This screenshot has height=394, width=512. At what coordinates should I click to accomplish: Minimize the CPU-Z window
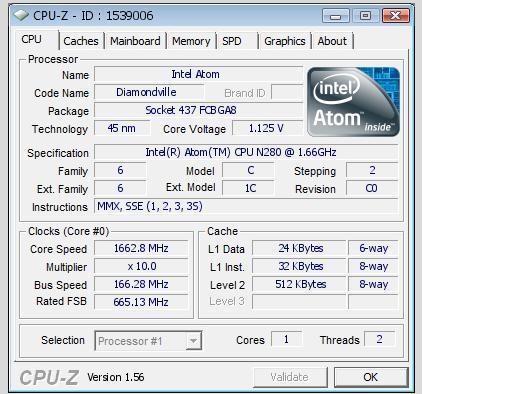tap(336, 16)
